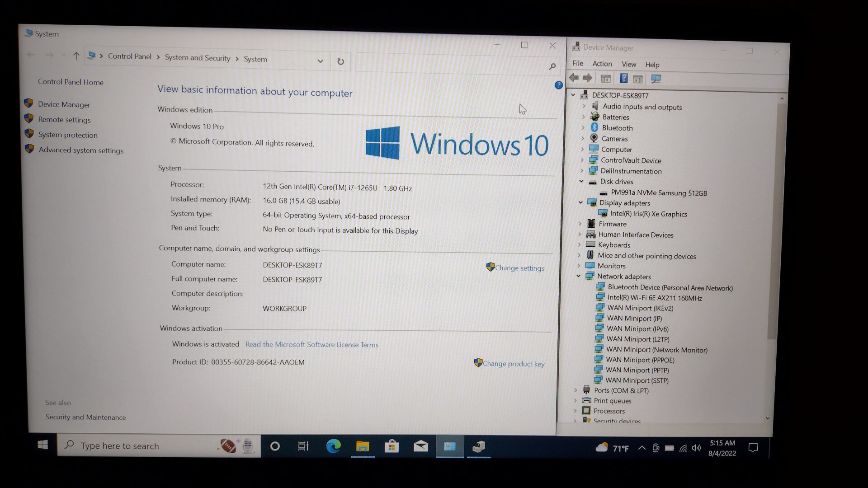
Task: Click Control Panel in breadcrumb path
Action: 130,56
